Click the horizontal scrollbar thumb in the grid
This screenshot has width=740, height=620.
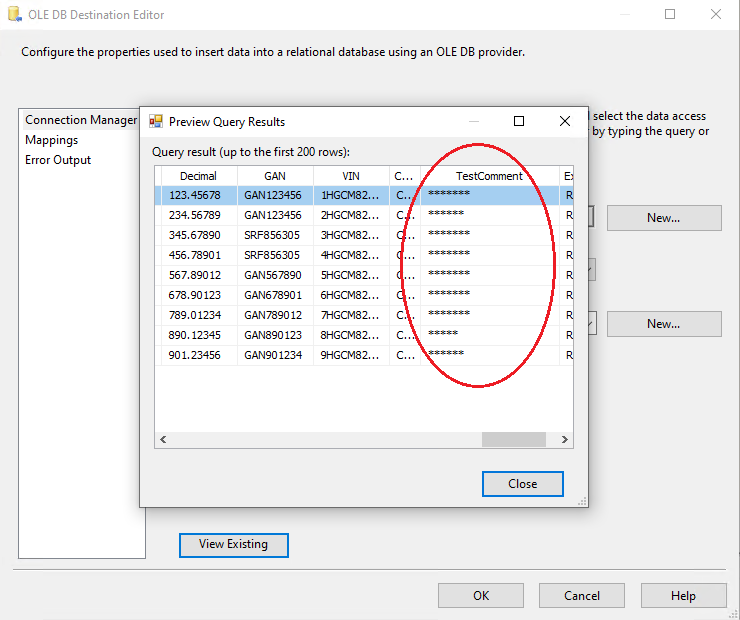coord(513,439)
